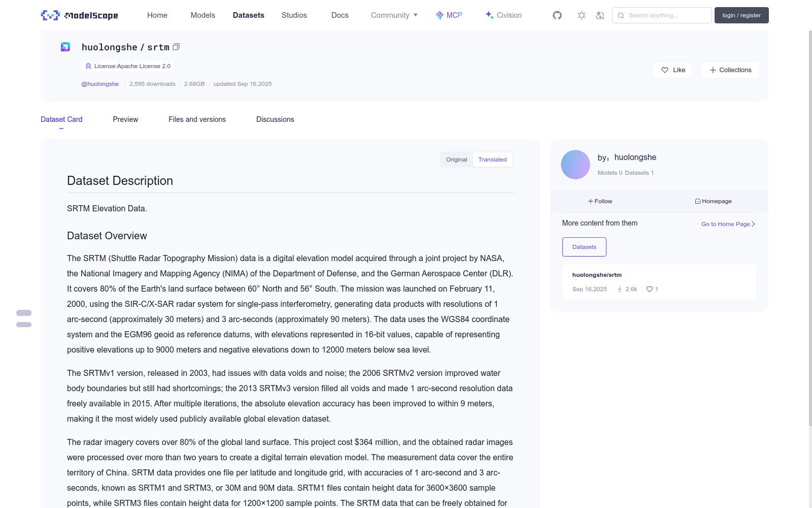This screenshot has width=812, height=508.
Task: Go to the Home menu
Action: coord(157,15)
